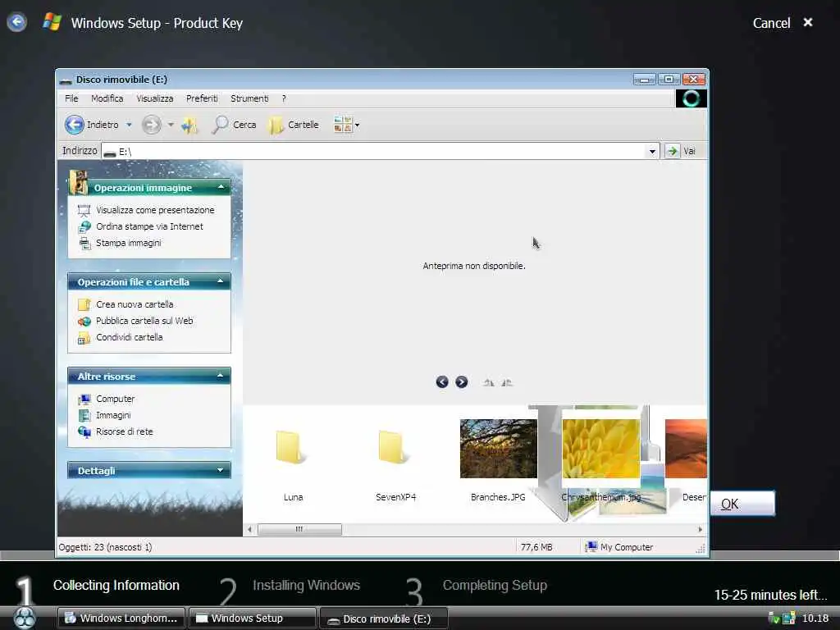Viewport: 840px width, 630px height.
Task: Open the Strumenti menu
Action: coord(249,98)
